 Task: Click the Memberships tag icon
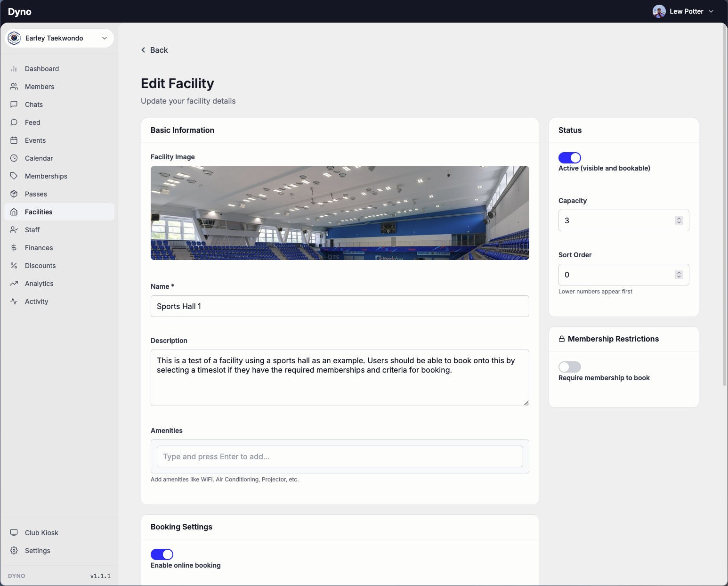[14, 176]
